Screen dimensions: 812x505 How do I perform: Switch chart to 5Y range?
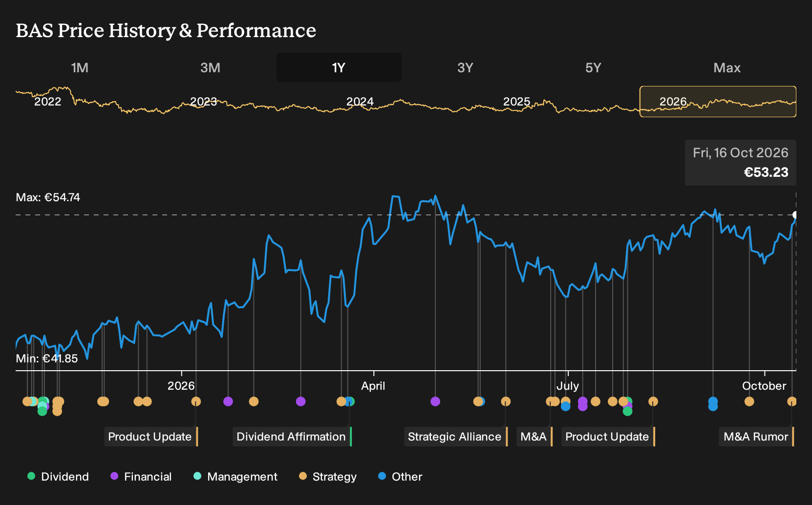click(593, 68)
